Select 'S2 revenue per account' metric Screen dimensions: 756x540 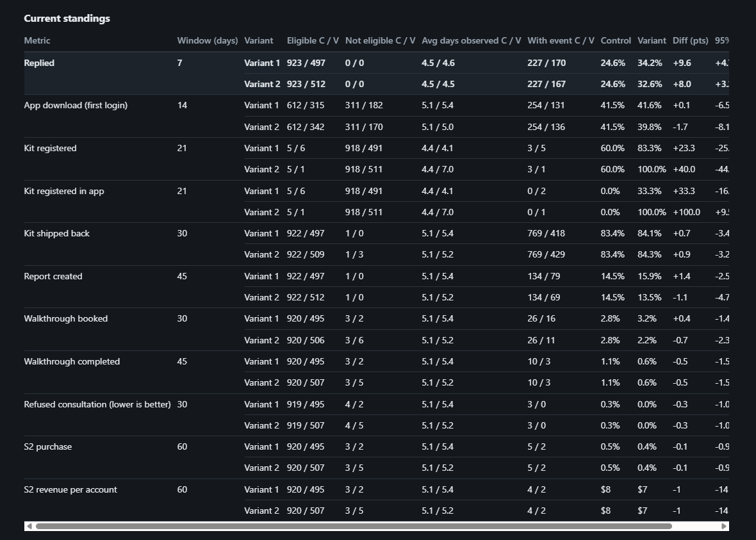coord(70,489)
